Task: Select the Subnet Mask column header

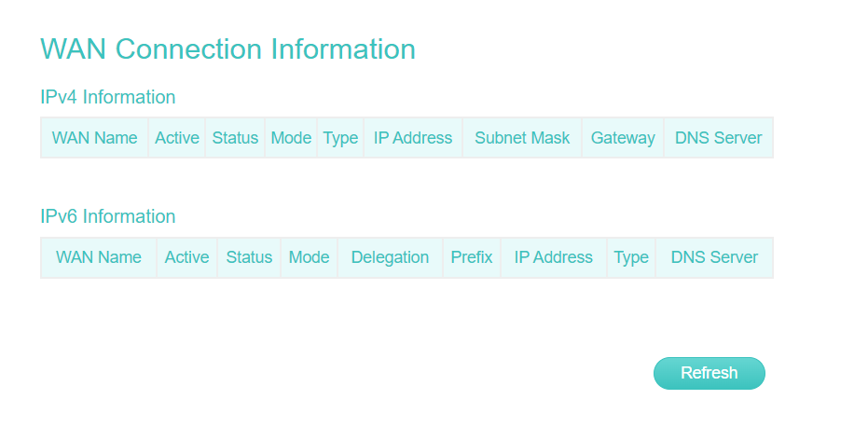Action: click(522, 138)
